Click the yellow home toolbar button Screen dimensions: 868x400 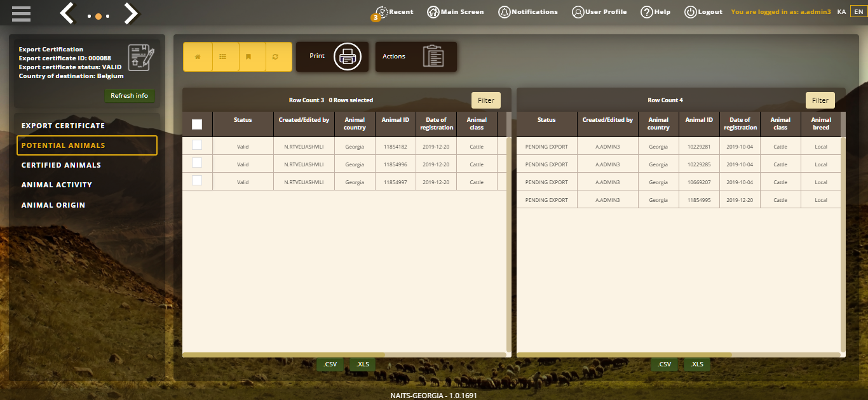(198, 57)
